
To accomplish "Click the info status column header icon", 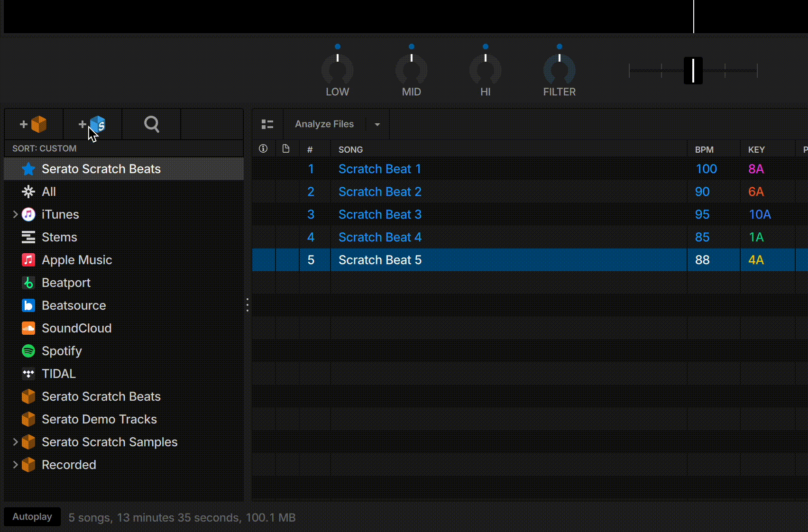I will 263,149.
